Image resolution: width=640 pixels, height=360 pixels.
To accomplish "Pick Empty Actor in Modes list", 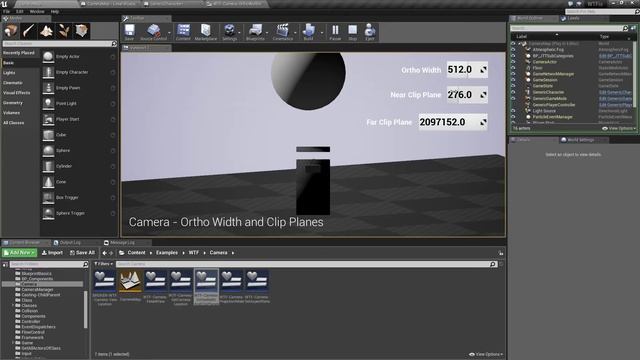I will point(79,57).
